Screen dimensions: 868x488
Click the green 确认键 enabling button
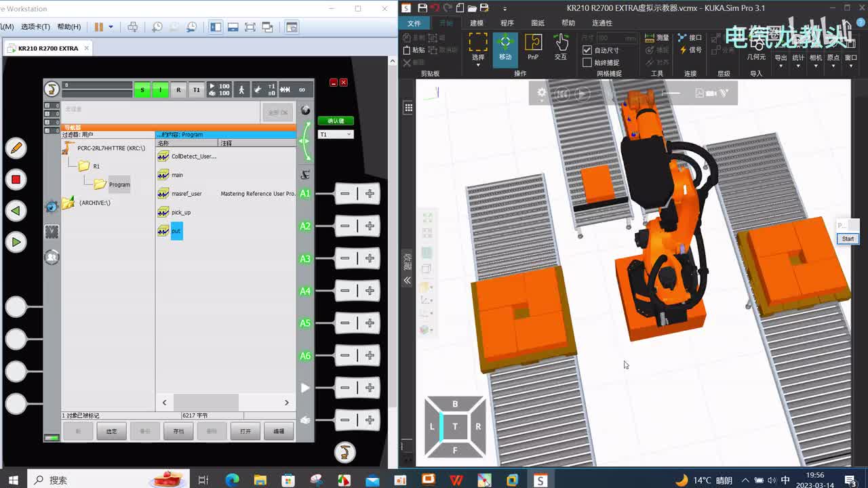click(336, 121)
